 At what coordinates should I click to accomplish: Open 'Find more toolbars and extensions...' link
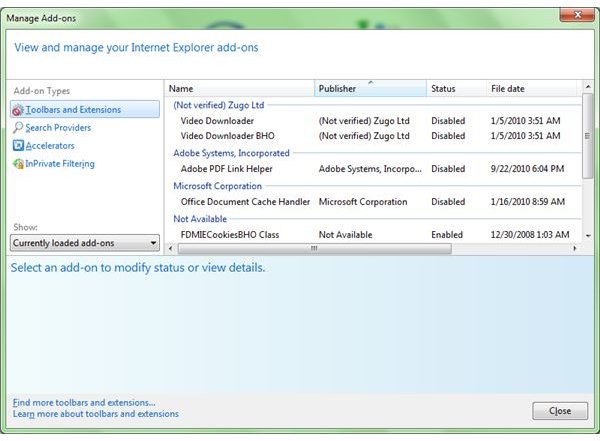click(x=84, y=402)
